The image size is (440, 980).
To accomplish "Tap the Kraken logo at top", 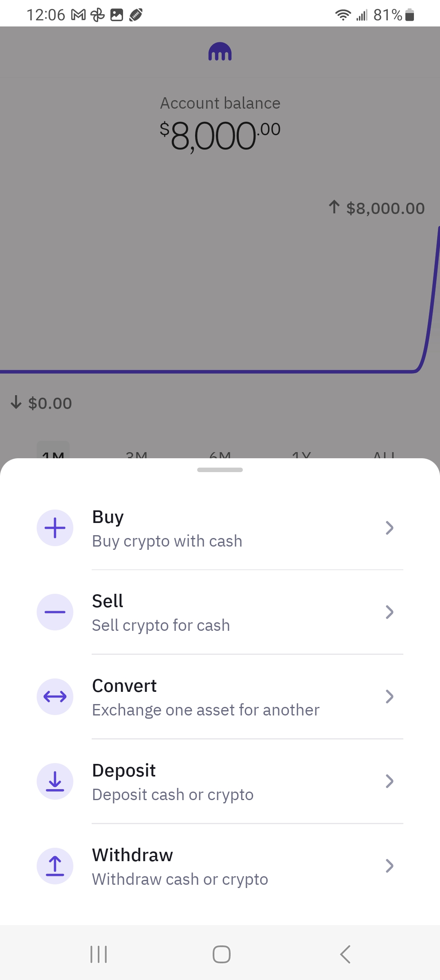I will (x=220, y=52).
